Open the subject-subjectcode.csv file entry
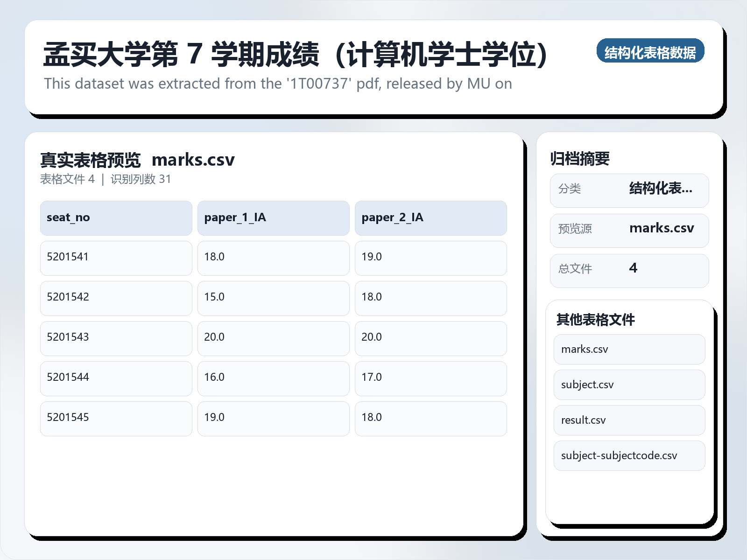Image resolution: width=747 pixels, height=560 pixels. (x=629, y=455)
